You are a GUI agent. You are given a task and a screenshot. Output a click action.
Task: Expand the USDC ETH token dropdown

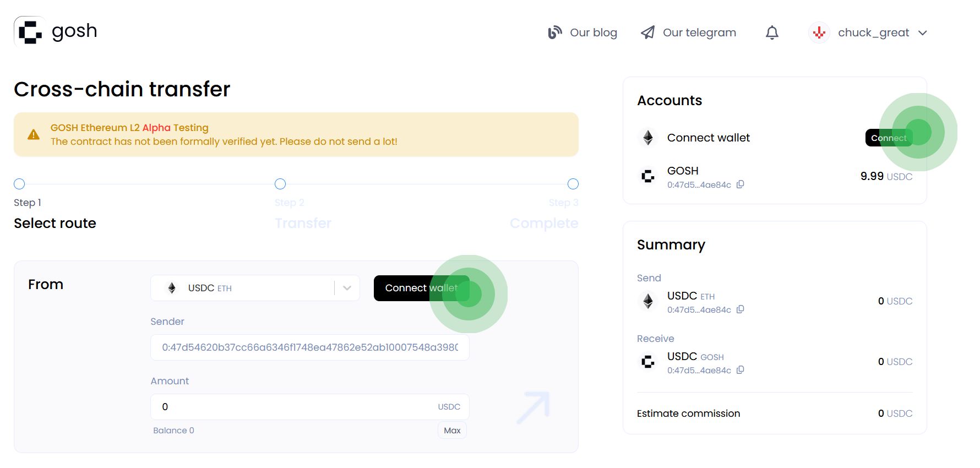coord(347,288)
